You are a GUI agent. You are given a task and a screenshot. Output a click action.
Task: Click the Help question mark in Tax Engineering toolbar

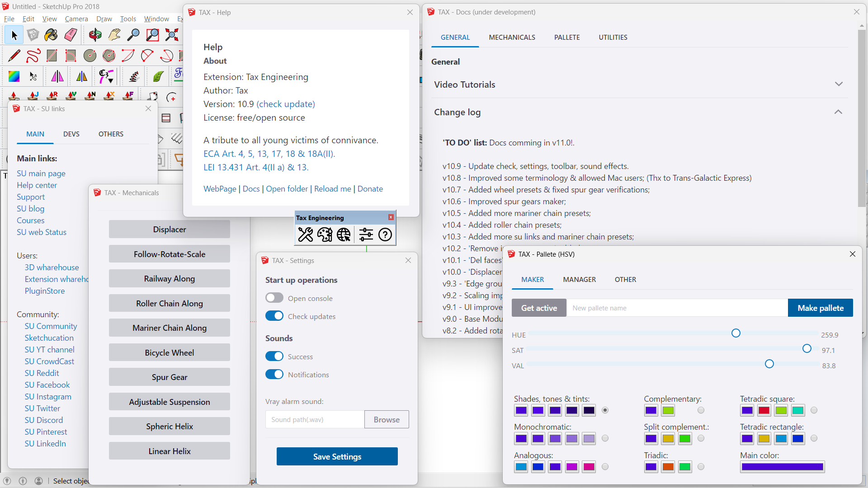coord(385,235)
